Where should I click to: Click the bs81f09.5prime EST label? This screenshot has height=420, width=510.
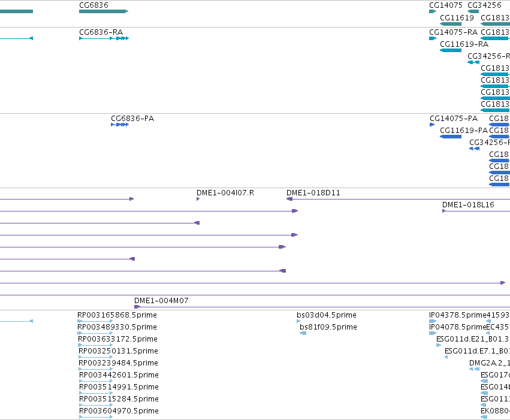(x=328, y=327)
